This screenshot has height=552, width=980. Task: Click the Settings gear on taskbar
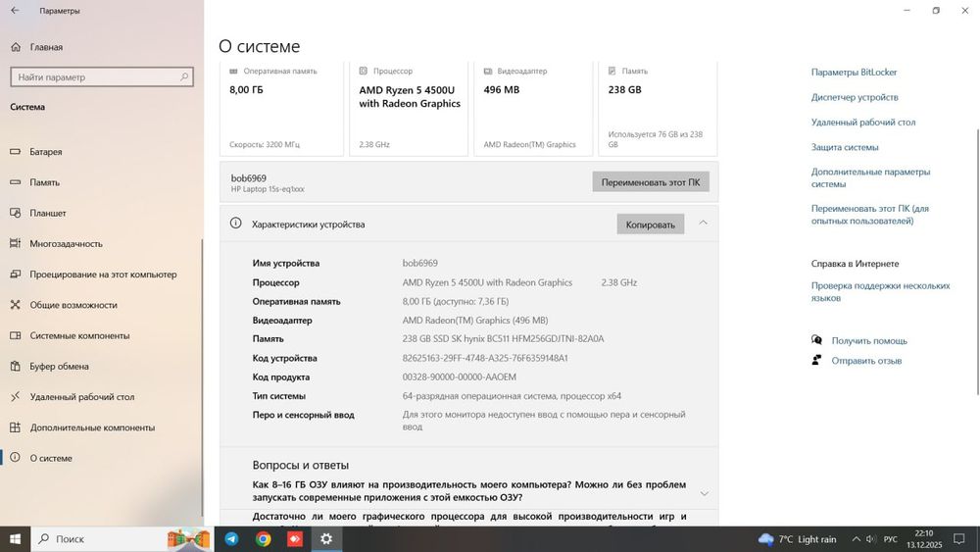[326, 539]
